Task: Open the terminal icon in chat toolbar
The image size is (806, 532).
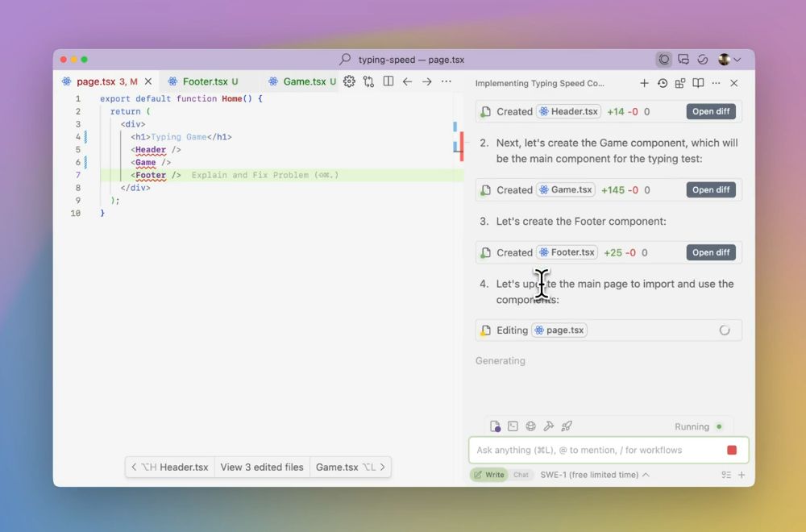Action: tap(513, 426)
